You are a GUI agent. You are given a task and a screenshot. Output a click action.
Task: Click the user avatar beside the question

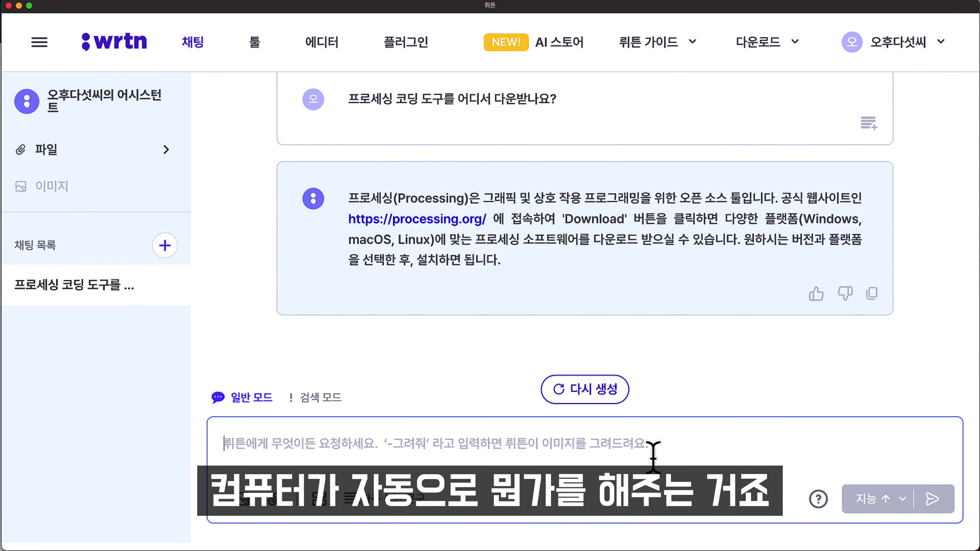coord(313,99)
